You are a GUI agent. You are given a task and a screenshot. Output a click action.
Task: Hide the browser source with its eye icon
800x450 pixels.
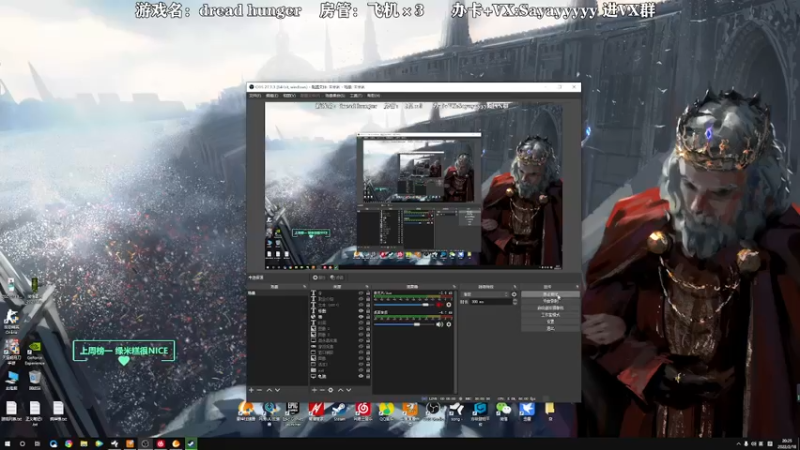(x=361, y=316)
